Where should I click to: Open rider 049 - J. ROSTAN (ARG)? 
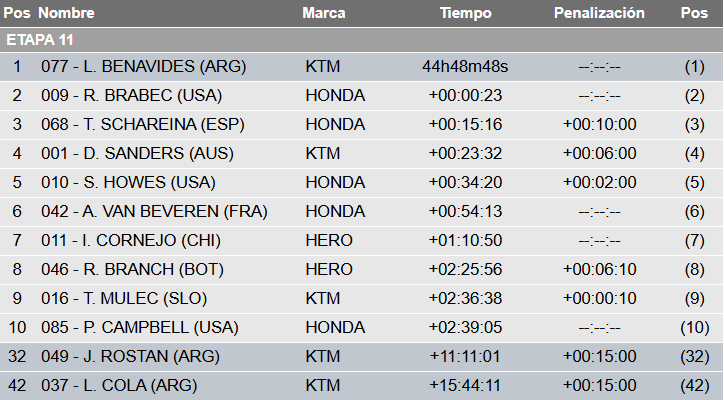(132, 357)
